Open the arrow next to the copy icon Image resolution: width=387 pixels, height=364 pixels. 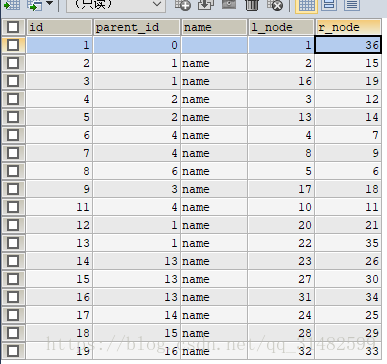(x=49, y=3)
